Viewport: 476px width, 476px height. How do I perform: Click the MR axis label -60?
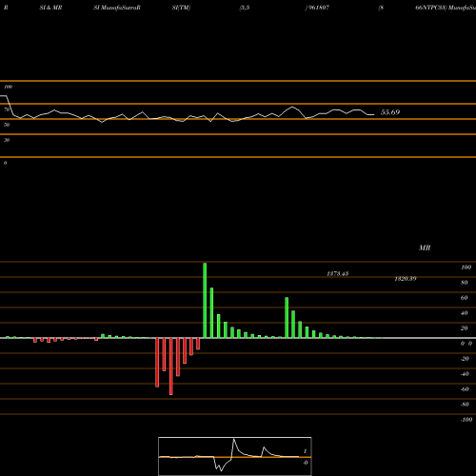coord(465,389)
